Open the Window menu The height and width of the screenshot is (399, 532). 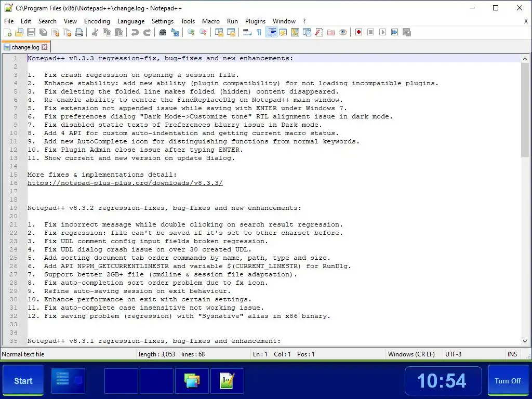click(x=284, y=21)
